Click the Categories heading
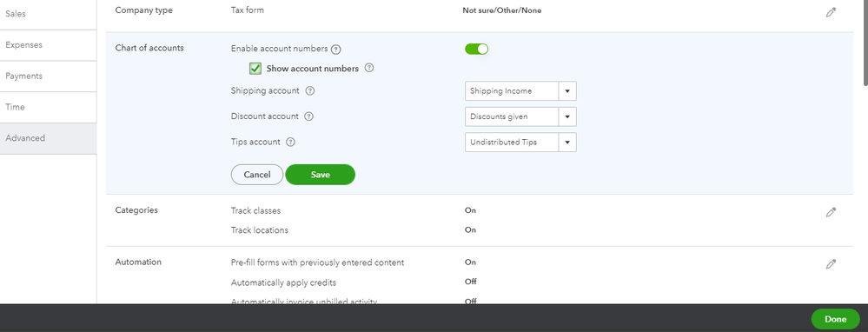 pyautogui.click(x=136, y=210)
